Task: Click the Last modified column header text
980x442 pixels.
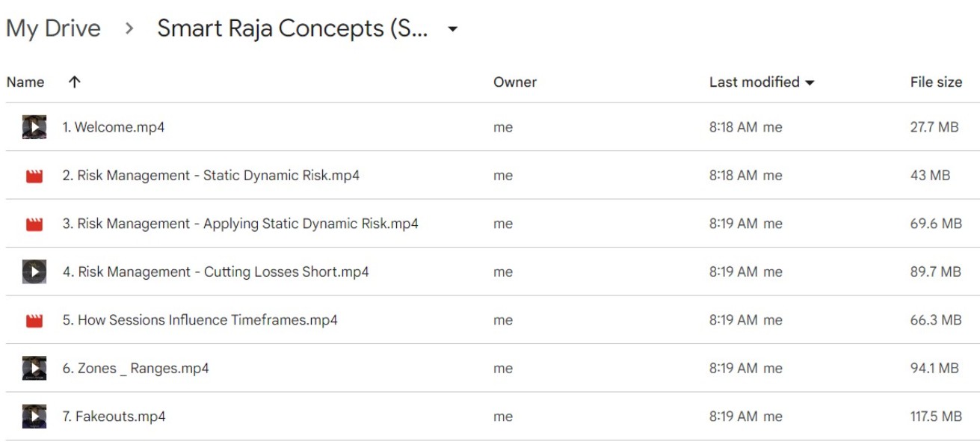Action: tap(754, 82)
